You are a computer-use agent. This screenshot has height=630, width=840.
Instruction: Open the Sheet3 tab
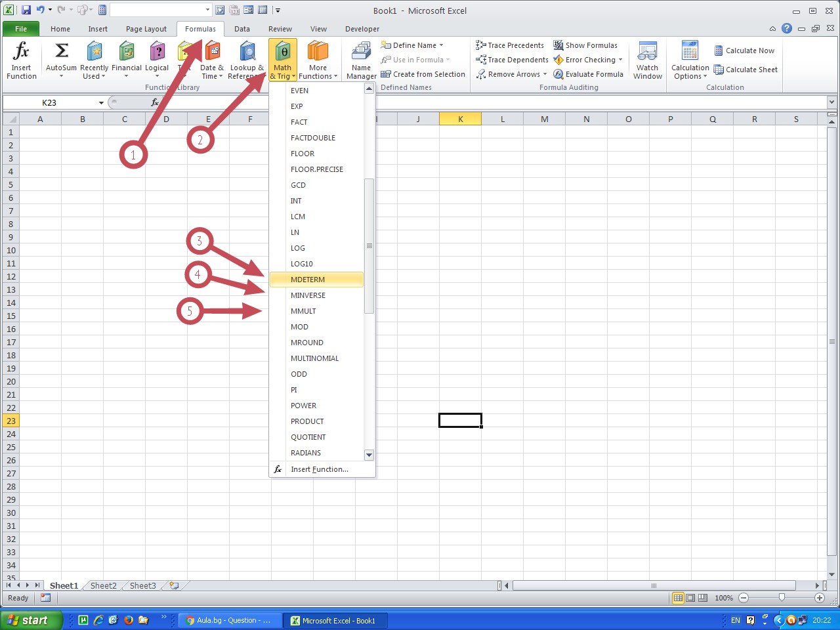click(x=143, y=585)
